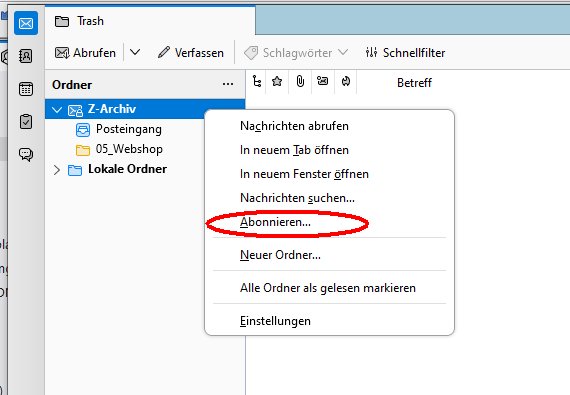570x395 pixels.
Task: Sort by starred column icon
Action: click(x=277, y=81)
